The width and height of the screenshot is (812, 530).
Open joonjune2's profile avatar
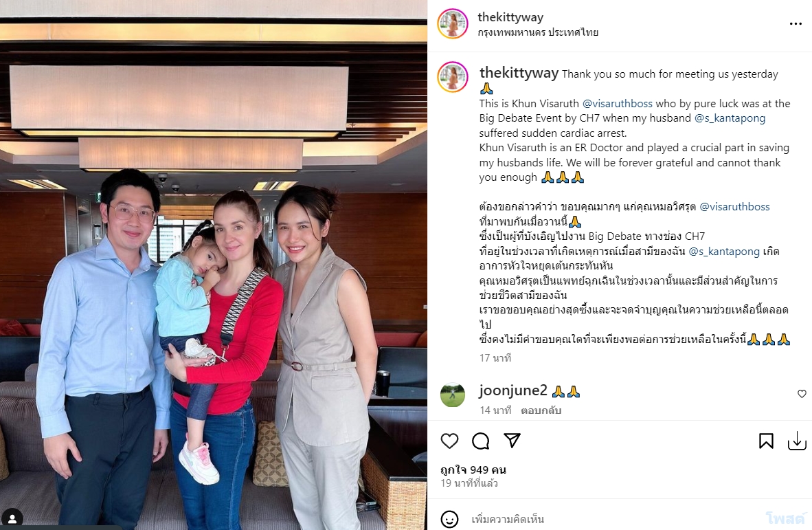click(453, 395)
